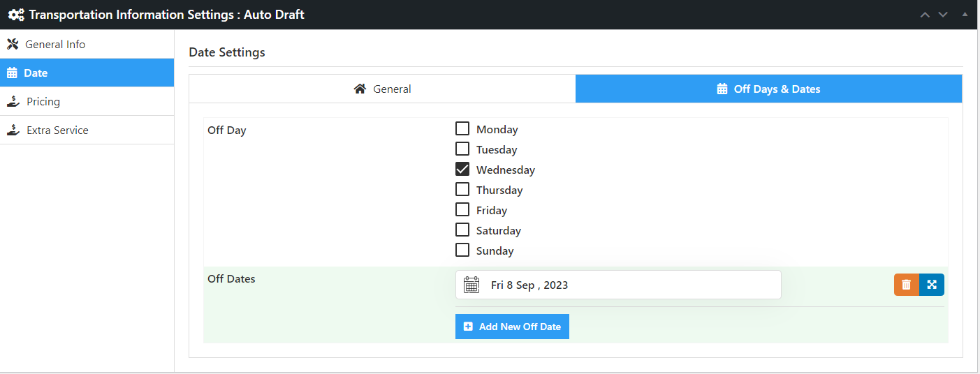Image resolution: width=980 pixels, height=374 pixels.
Task: Move panel up with up chevron
Action: [925, 15]
